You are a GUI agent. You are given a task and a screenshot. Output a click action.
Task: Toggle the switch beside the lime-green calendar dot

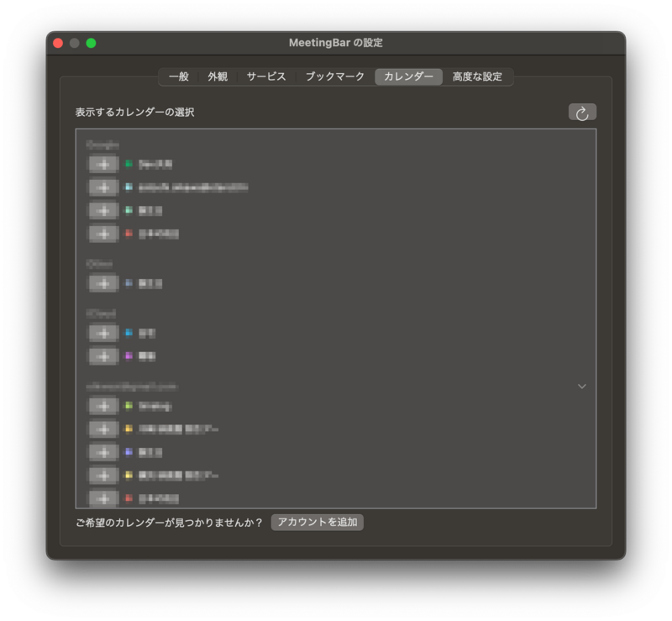[x=103, y=406]
